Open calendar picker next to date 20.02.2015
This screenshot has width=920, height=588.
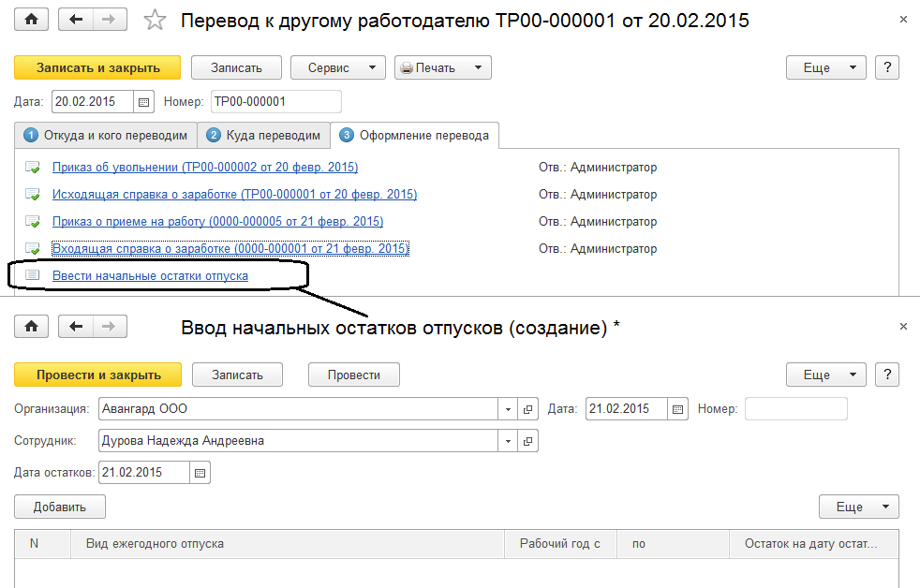point(144,102)
